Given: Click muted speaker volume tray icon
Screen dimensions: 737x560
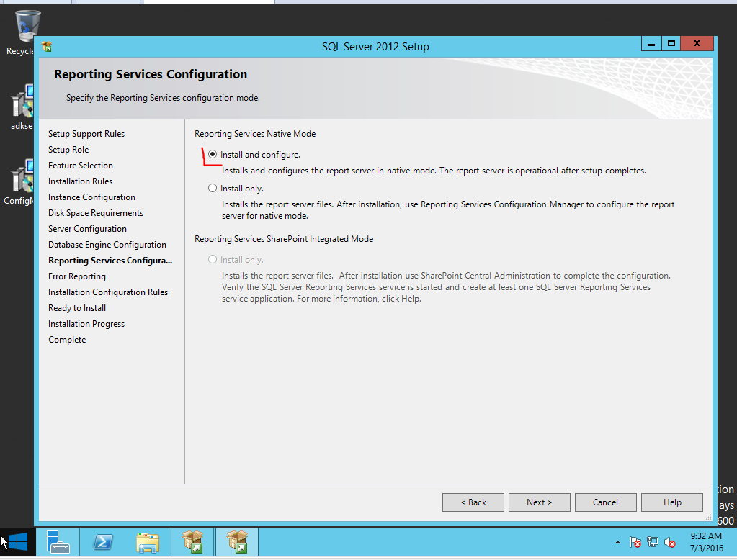Looking at the screenshot, I should click(670, 543).
